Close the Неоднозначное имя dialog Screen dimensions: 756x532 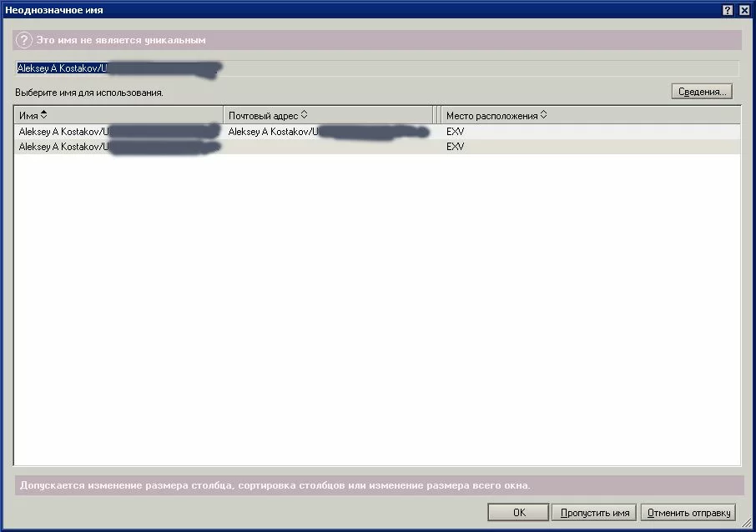744,9
